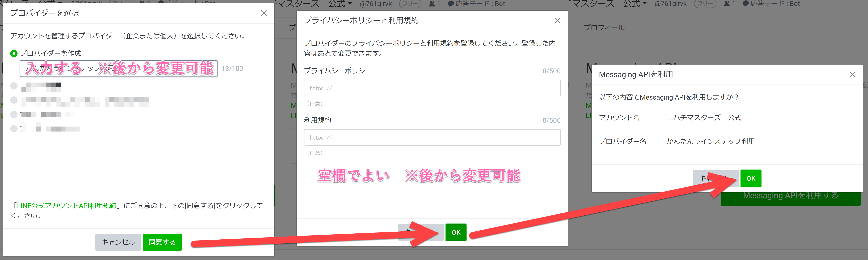
Task: Close the Messaging APIを利用 dialog
Action: click(852, 74)
